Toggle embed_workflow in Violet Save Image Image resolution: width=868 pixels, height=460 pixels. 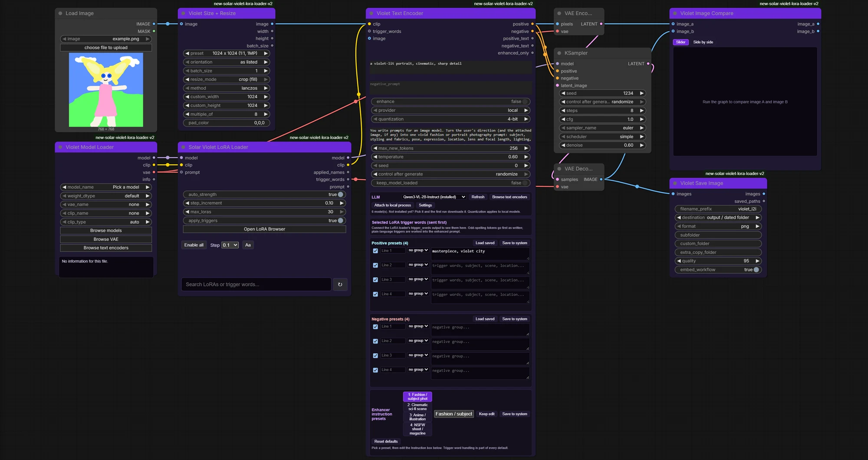756,270
